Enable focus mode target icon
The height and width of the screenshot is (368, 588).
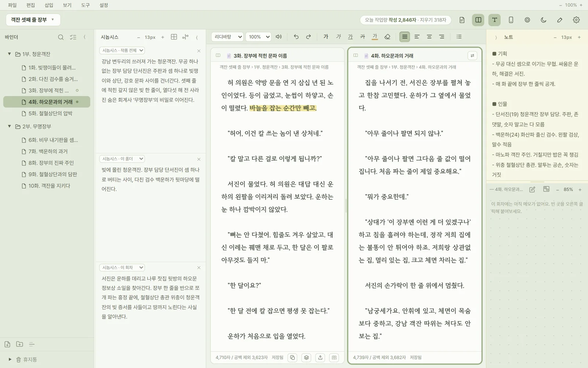[x=527, y=20]
